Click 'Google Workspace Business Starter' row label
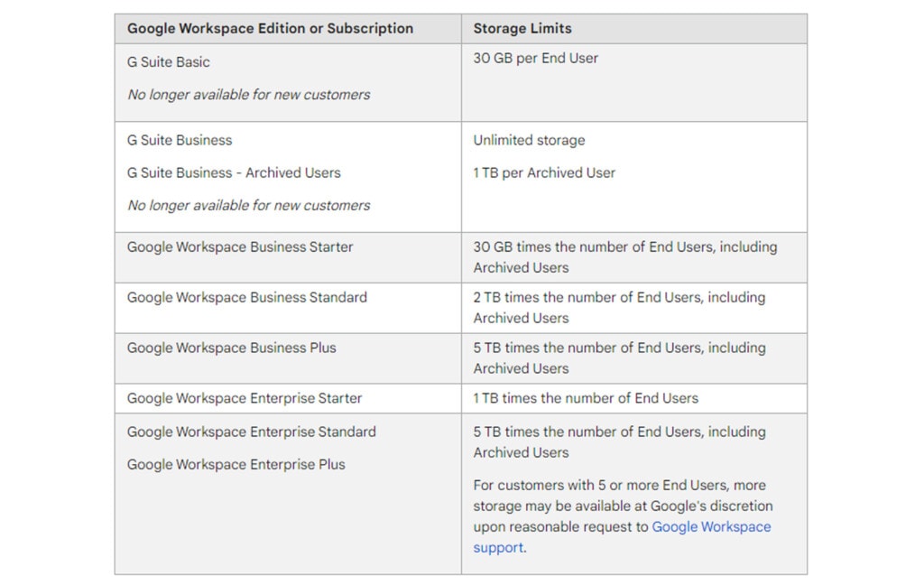Screen dimensions: 924x585 point(240,247)
